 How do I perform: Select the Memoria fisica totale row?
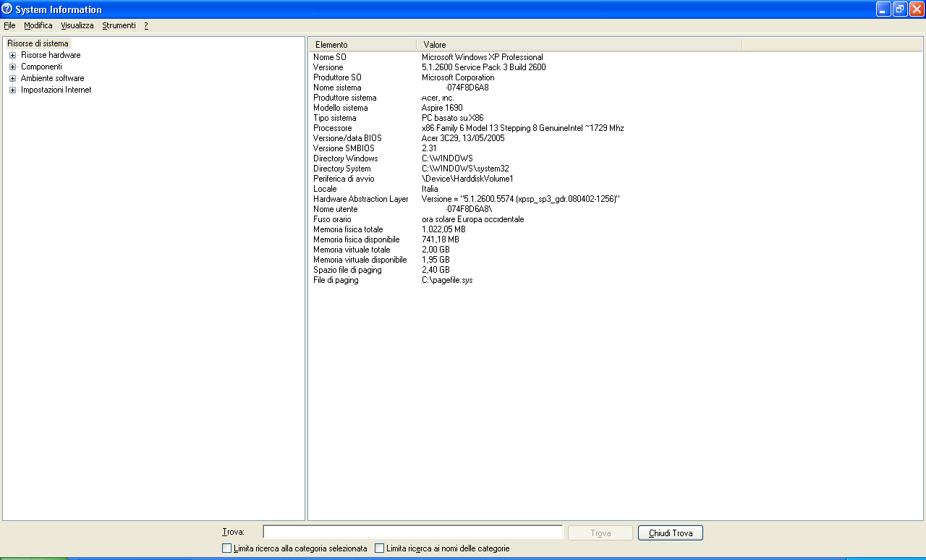[348, 229]
